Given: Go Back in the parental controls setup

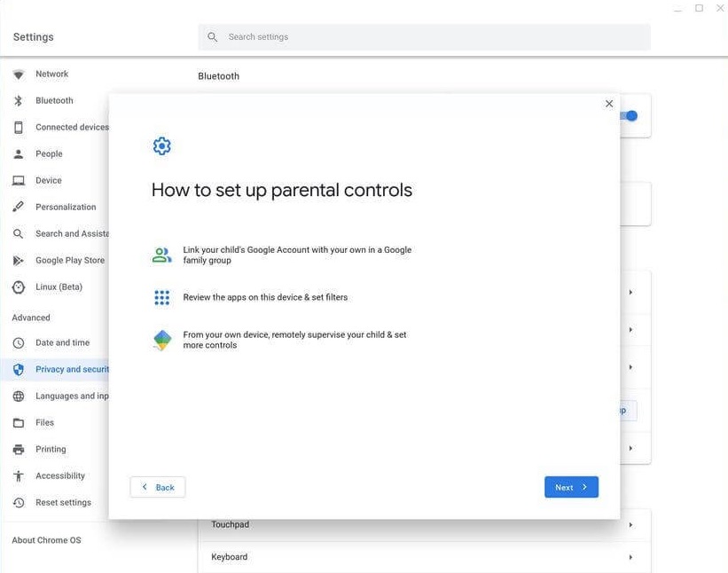Looking at the screenshot, I should coord(157,486).
